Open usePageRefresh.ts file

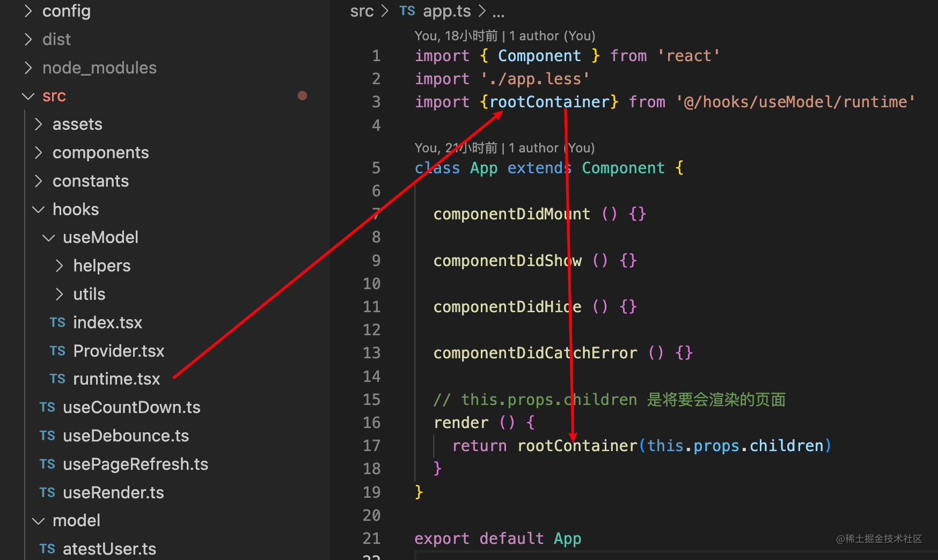point(135,465)
